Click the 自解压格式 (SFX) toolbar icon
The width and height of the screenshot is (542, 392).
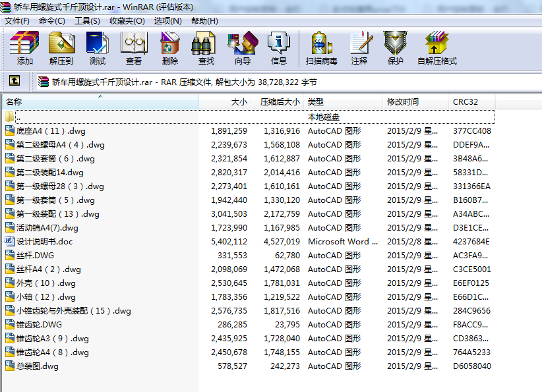437,43
